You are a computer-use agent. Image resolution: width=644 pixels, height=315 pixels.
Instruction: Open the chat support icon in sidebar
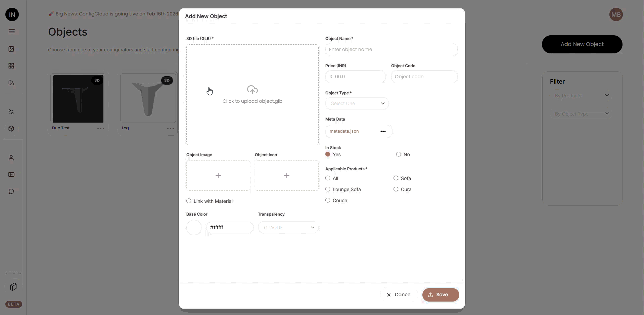[12, 191]
